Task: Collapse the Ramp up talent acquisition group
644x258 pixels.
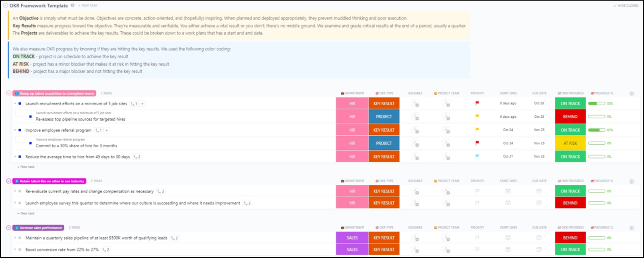Action: pos(8,93)
